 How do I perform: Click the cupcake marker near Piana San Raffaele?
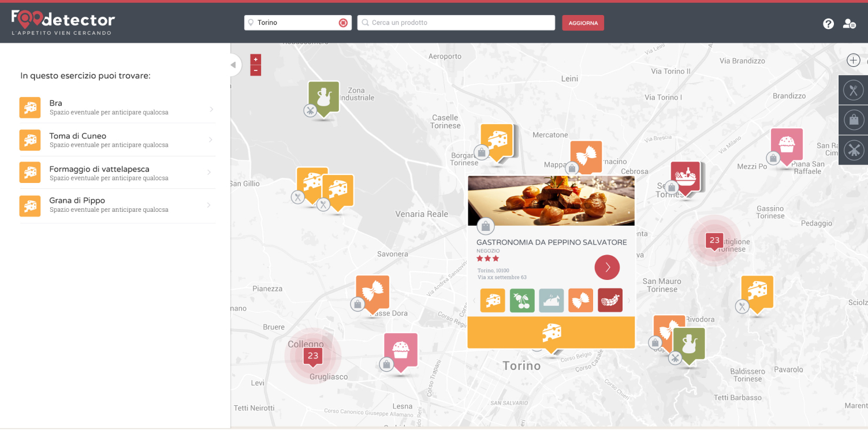coord(787,144)
